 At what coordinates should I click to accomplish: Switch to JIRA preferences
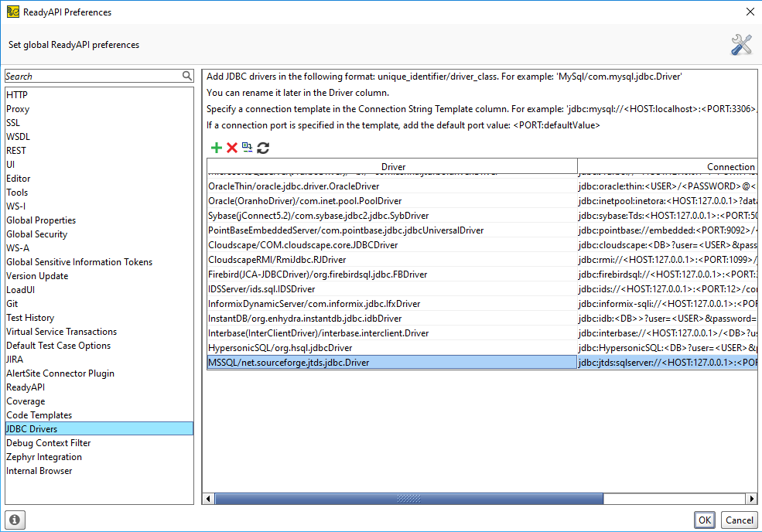(x=14, y=359)
